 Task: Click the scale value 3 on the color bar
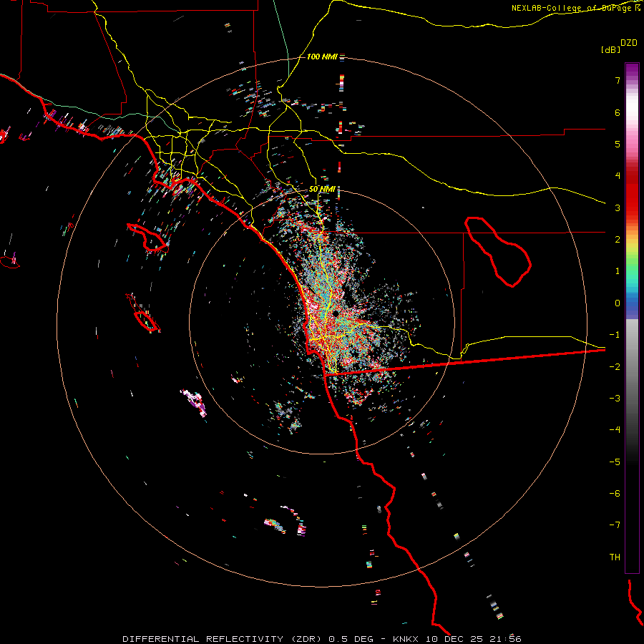coord(618,208)
